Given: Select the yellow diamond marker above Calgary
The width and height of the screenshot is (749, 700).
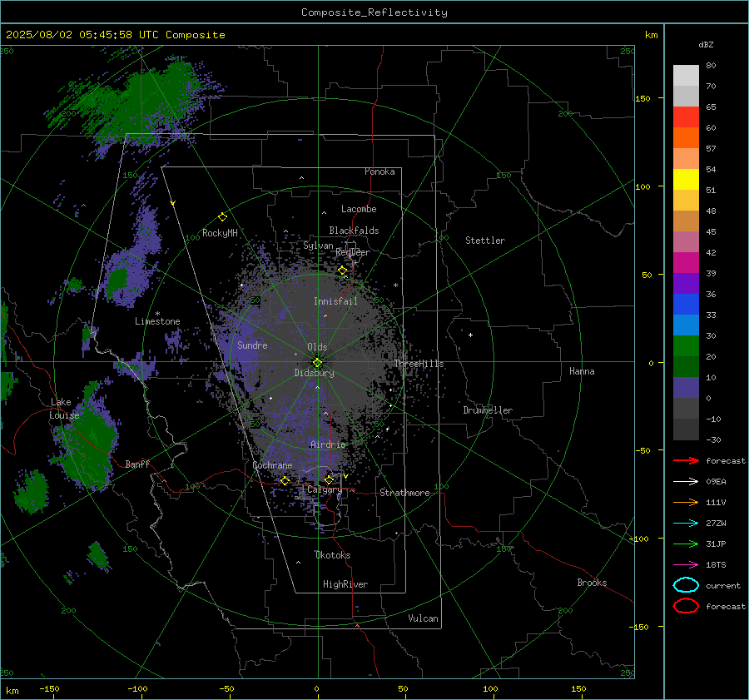Looking at the screenshot, I should (329, 479).
